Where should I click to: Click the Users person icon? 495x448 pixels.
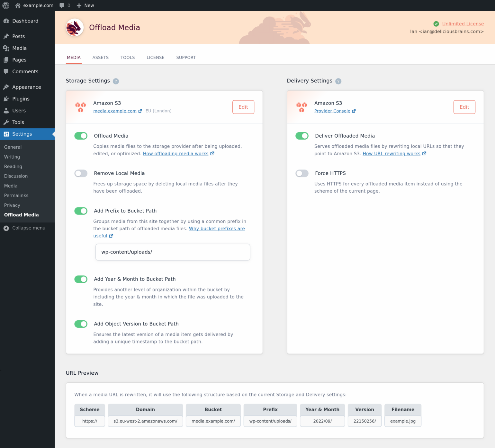coord(6,111)
